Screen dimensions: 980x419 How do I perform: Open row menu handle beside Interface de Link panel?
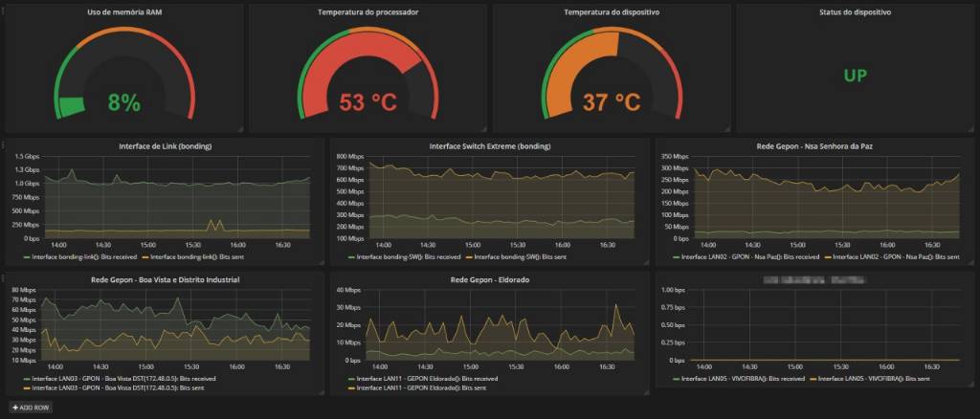click(x=3, y=144)
